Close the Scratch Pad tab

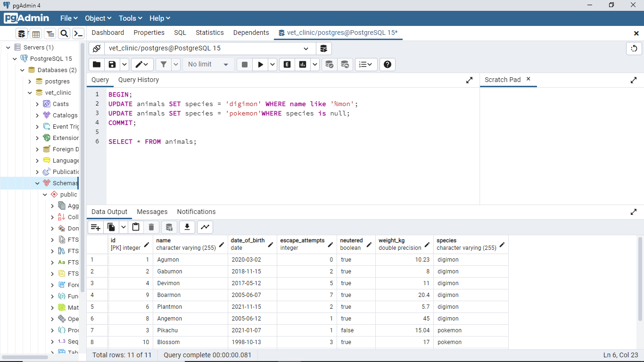point(528,79)
